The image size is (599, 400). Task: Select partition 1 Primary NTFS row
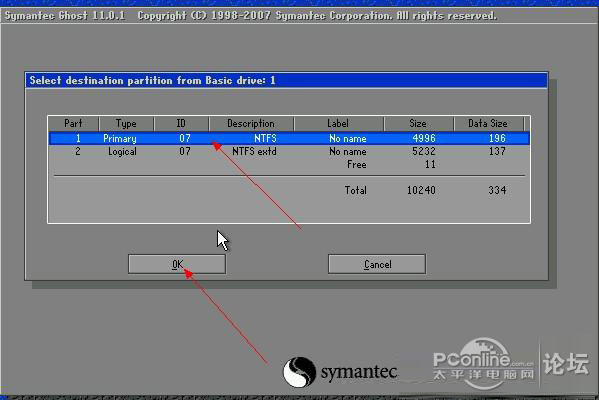[289, 138]
